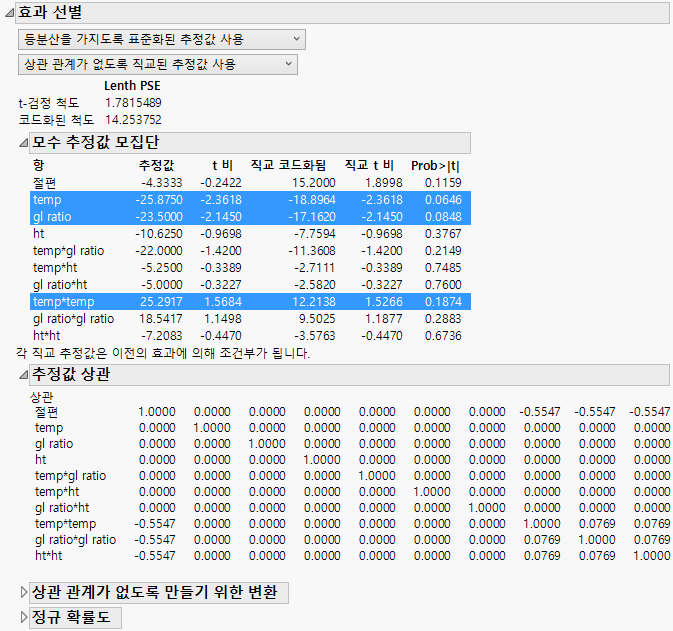Click the 효과 선별 header bar
This screenshot has height=631, width=673.
point(343,13)
